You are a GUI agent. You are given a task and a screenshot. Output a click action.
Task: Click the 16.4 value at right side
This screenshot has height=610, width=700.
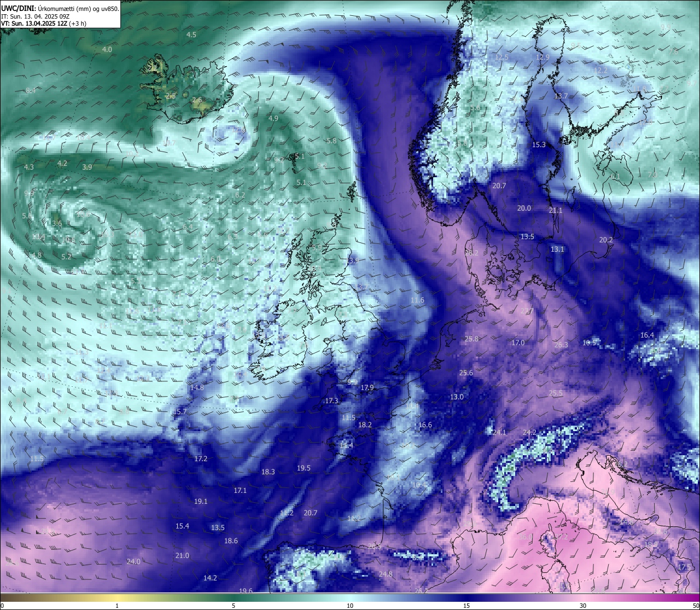click(x=647, y=335)
